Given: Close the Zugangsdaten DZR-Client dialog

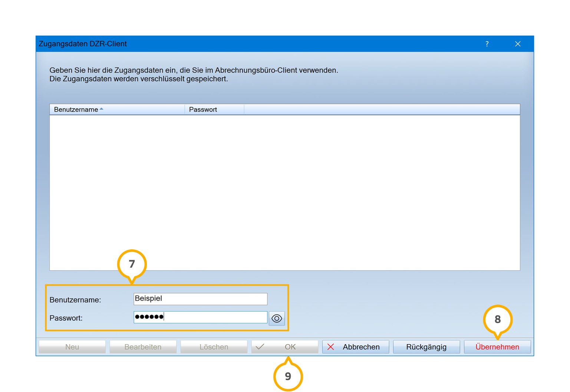Looking at the screenshot, I should pyautogui.click(x=518, y=44).
